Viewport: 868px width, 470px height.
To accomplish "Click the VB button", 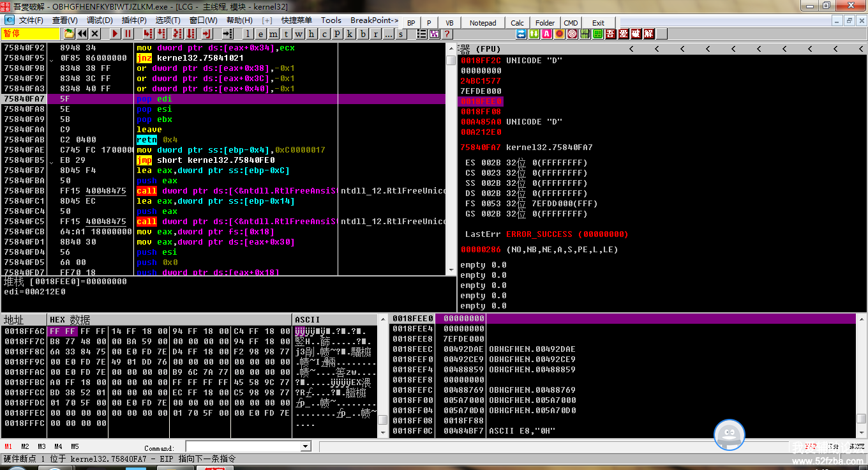I will [x=449, y=23].
